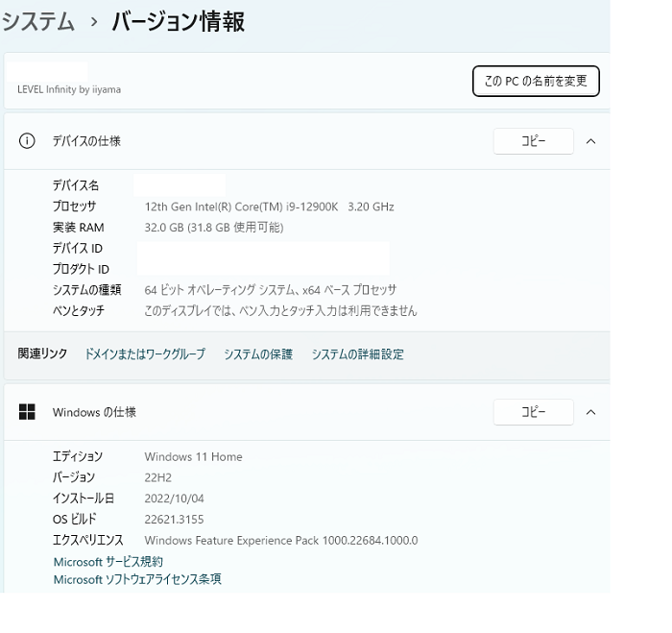Open システムの詳細設定 link

point(358,354)
